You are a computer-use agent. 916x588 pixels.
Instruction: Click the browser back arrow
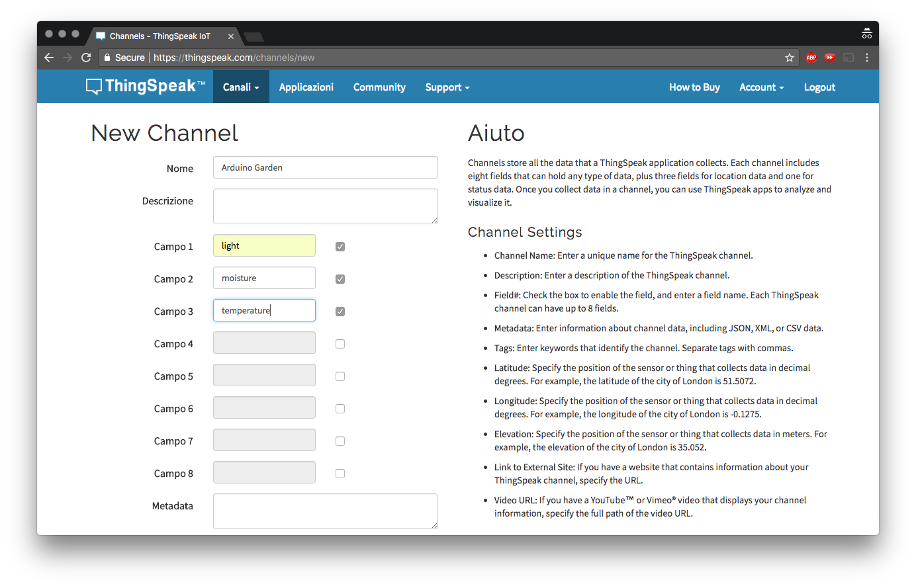click(x=49, y=58)
